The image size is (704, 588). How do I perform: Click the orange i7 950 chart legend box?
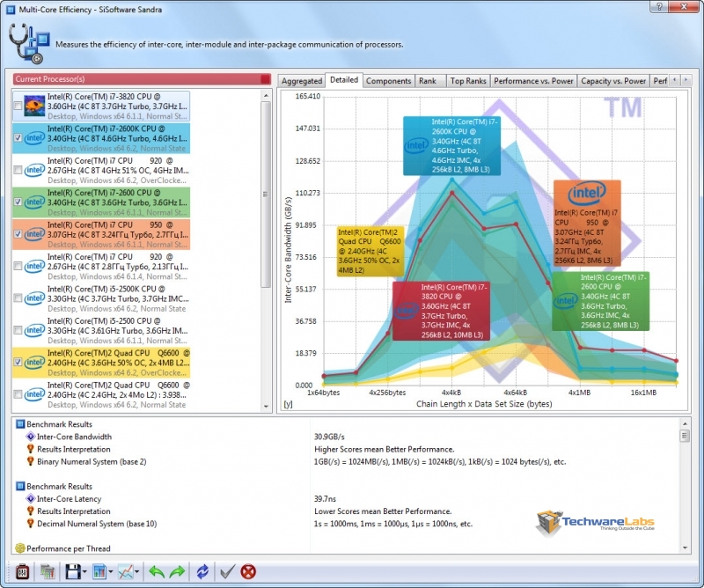point(587,224)
